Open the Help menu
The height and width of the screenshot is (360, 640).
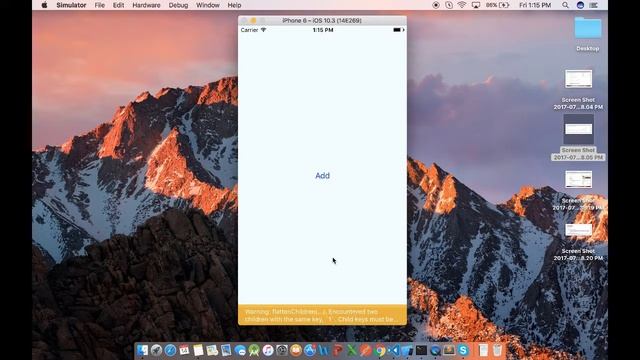[234, 5]
